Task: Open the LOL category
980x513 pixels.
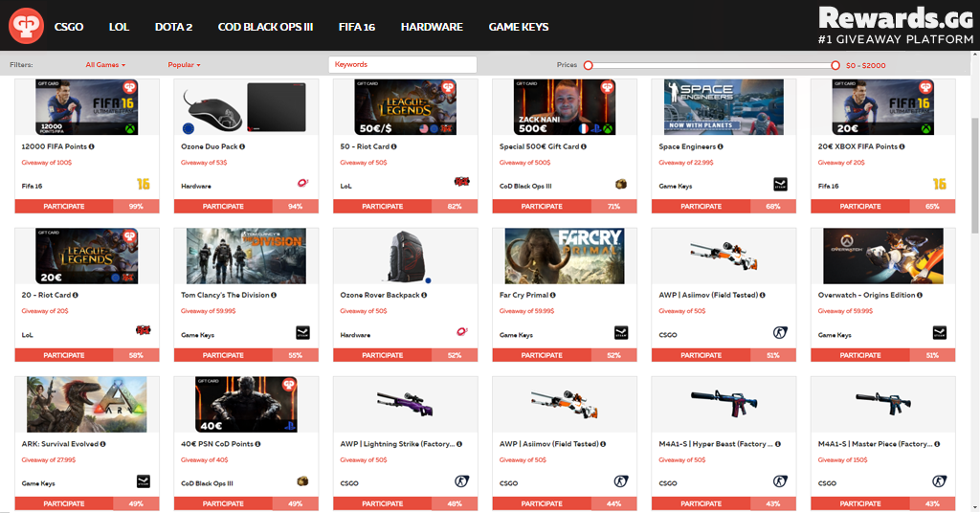Action: click(119, 27)
